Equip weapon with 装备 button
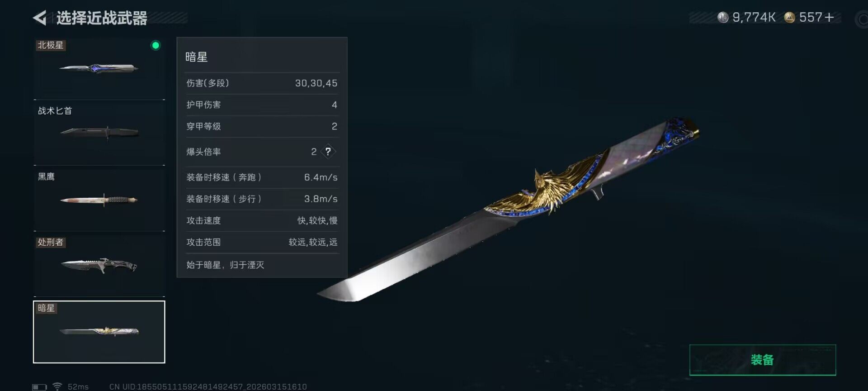Image resolution: width=868 pixels, height=391 pixels. 763,360
